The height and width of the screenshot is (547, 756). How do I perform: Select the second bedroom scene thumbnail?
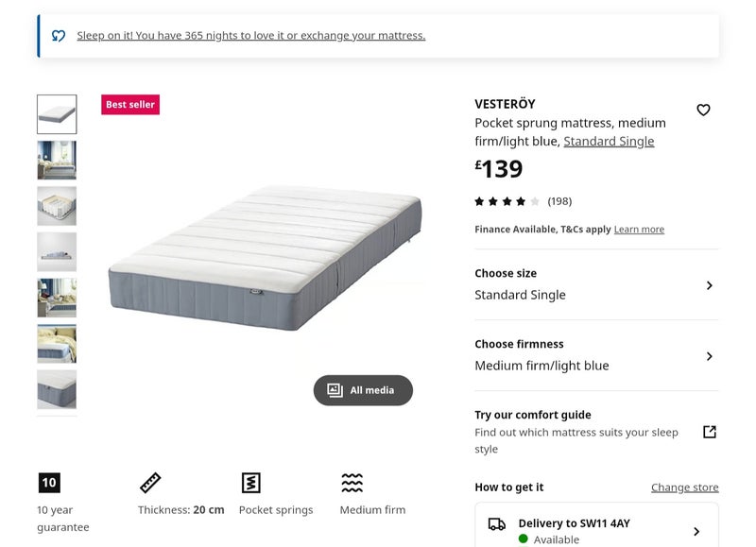pos(57,161)
